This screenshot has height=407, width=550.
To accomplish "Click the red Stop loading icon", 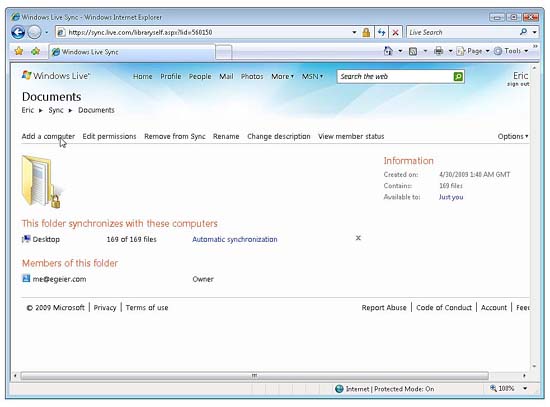I will point(395,32).
